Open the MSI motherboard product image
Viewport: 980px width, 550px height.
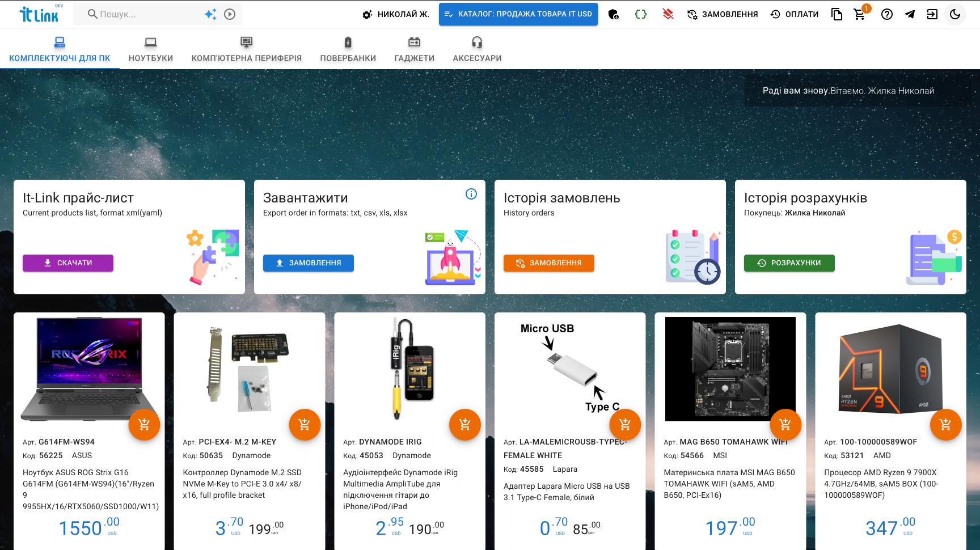(730, 369)
